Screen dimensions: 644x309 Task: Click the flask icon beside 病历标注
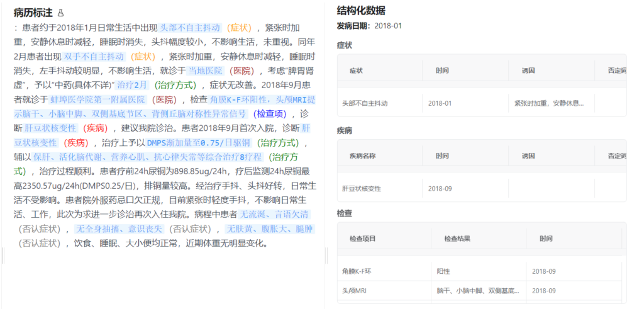click(x=60, y=13)
